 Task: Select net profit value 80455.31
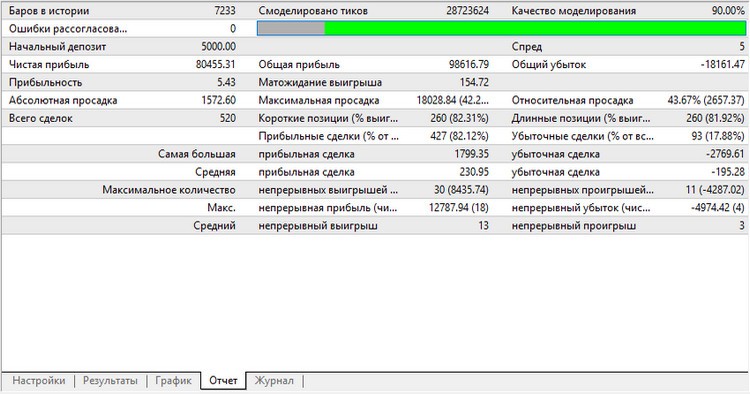click(x=216, y=65)
